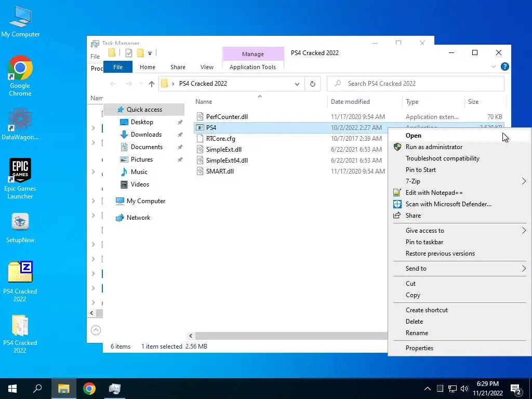This screenshot has width=532, height=399.
Task: Show hidden tray icons chevron
Action: click(x=428, y=389)
